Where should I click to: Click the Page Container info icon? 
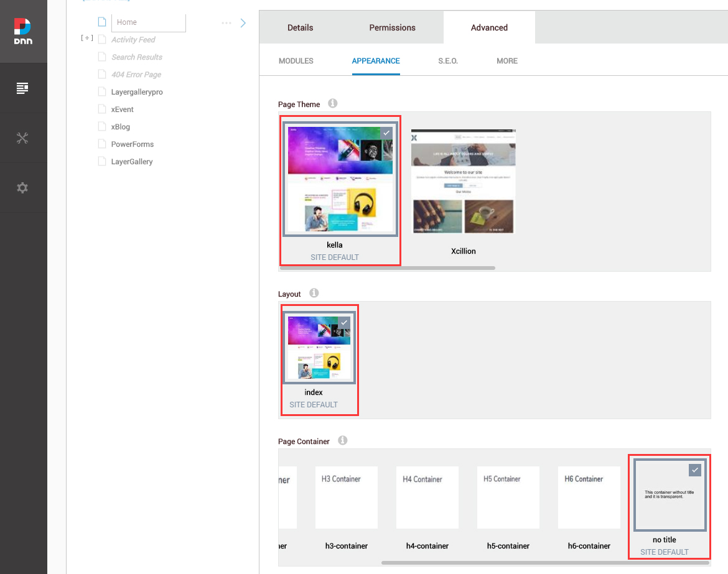pyautogui.click(x=343, y=440)
